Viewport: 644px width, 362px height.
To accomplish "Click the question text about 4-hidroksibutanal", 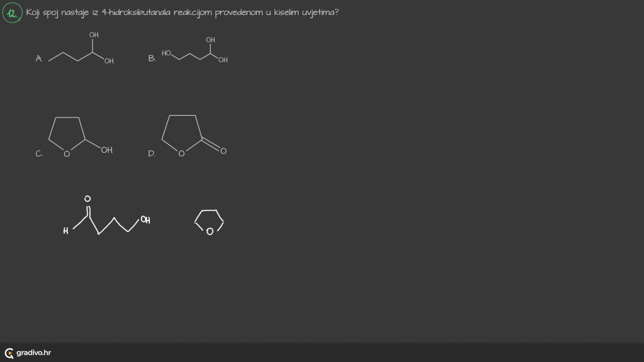I will pyautogui.click(x=182, y=13).
